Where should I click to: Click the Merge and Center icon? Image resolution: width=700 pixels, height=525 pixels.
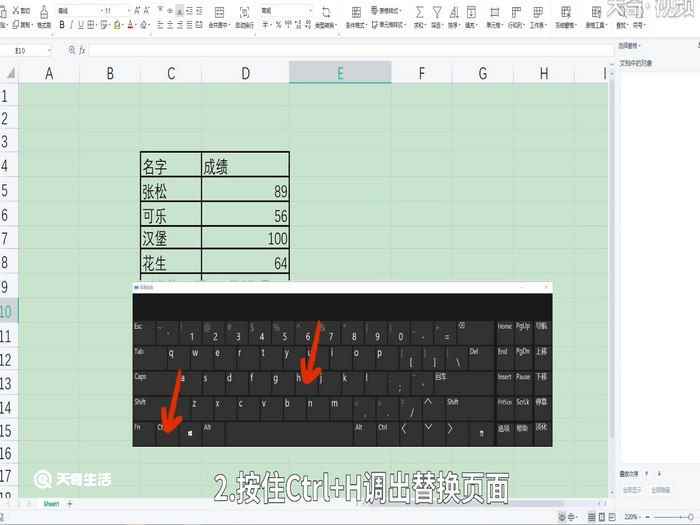point(219,12)
